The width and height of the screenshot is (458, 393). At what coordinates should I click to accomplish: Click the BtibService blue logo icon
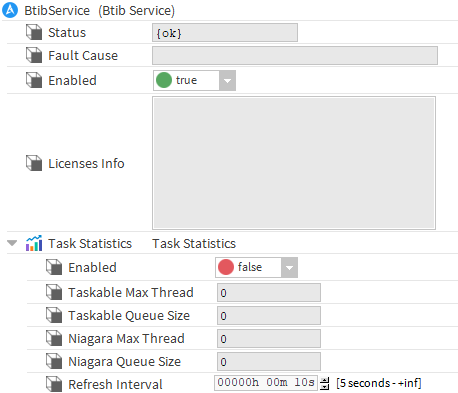coord(10,10)
